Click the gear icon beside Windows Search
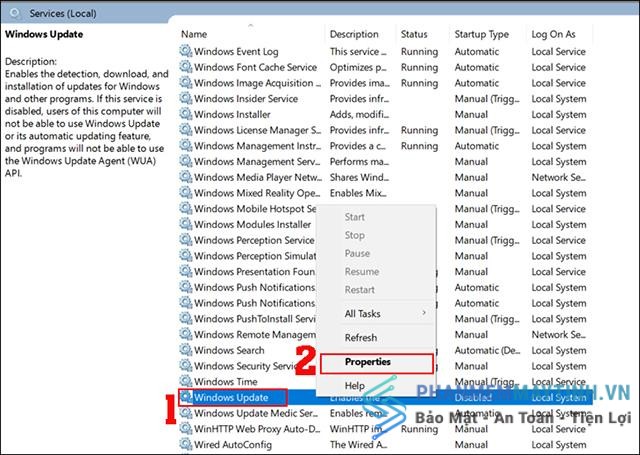 [x=186, y=350]
